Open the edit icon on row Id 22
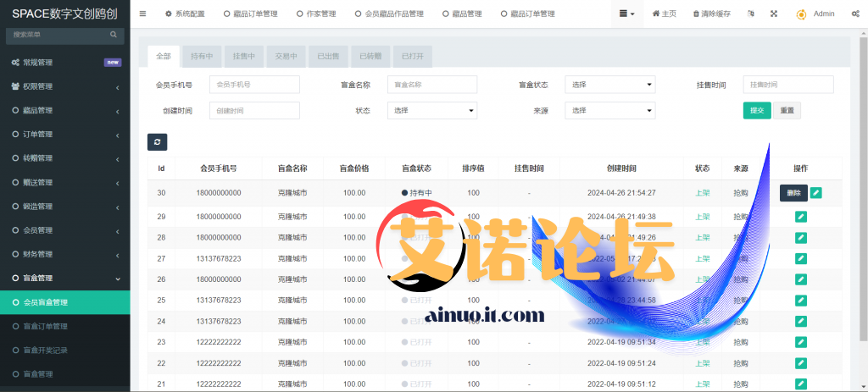Viewport: 868px width, 392px height. 800,363
